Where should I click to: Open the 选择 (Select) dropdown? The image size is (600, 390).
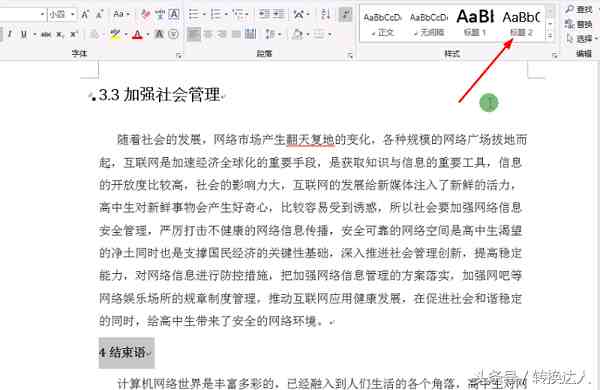point(581,38)
